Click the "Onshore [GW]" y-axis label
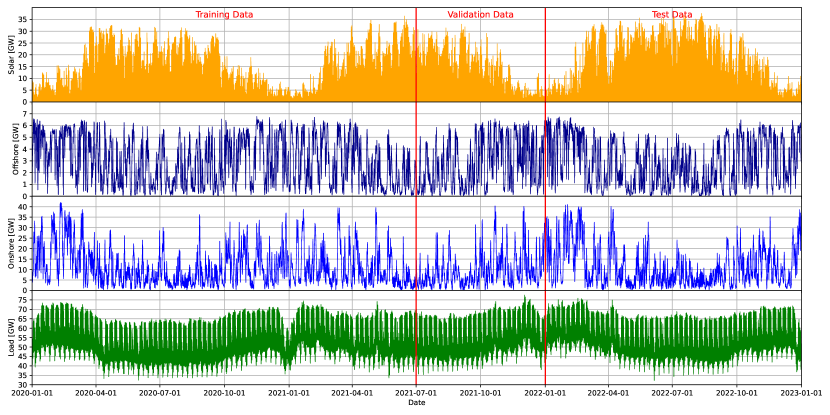This screenshot has width=830, height=415. [x=11, y=243]
